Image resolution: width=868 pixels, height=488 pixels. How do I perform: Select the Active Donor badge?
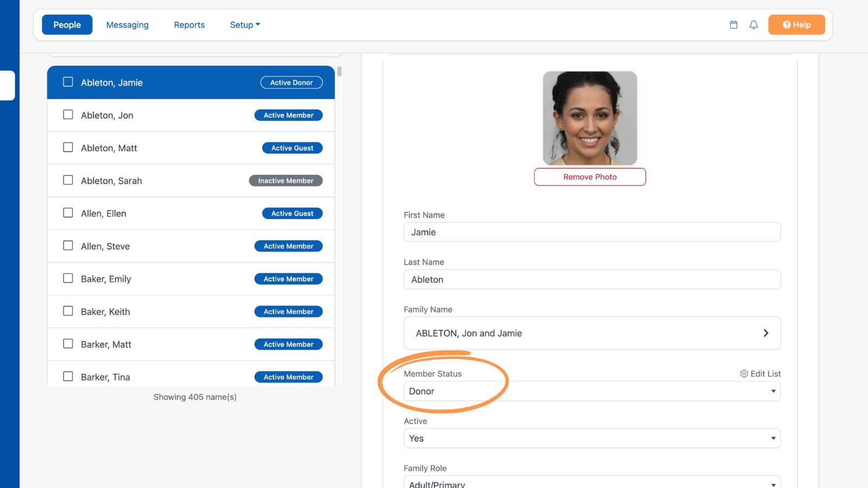[291, 82]
